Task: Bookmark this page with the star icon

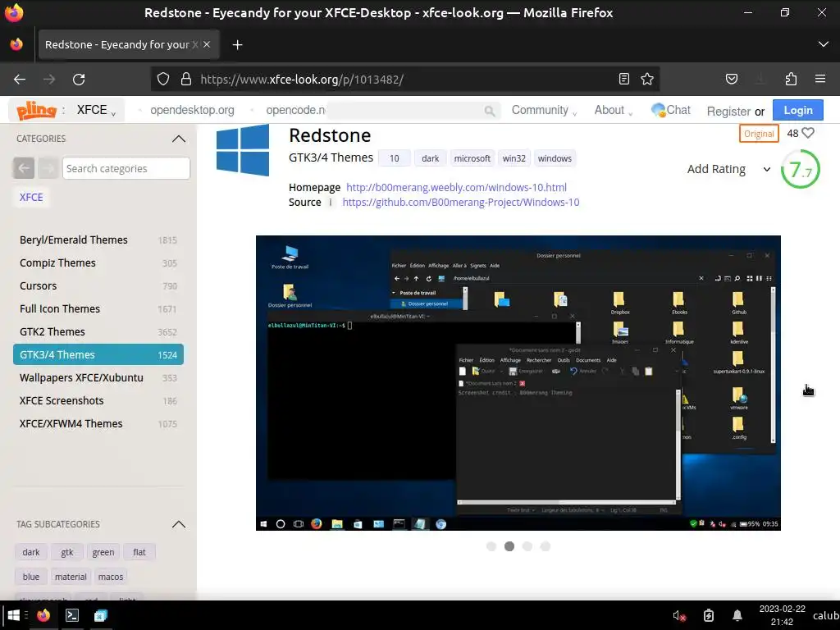Action: [x=647, y=80]
